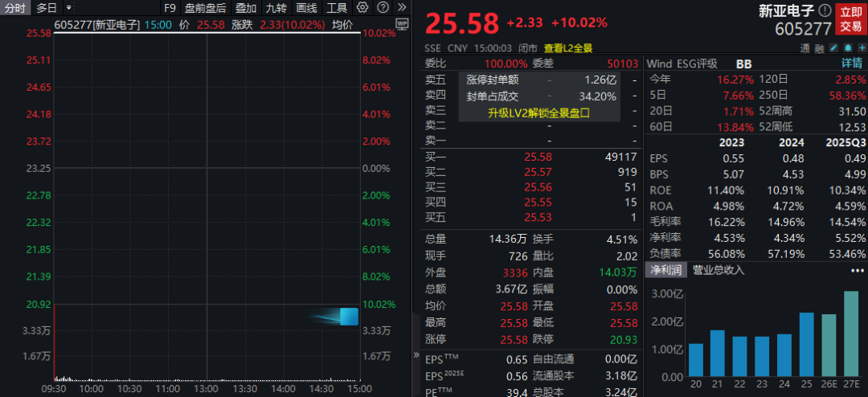Toggle 盘前盘后 pre/after market display
Screen dimensions: 868x397
(206, 8)
